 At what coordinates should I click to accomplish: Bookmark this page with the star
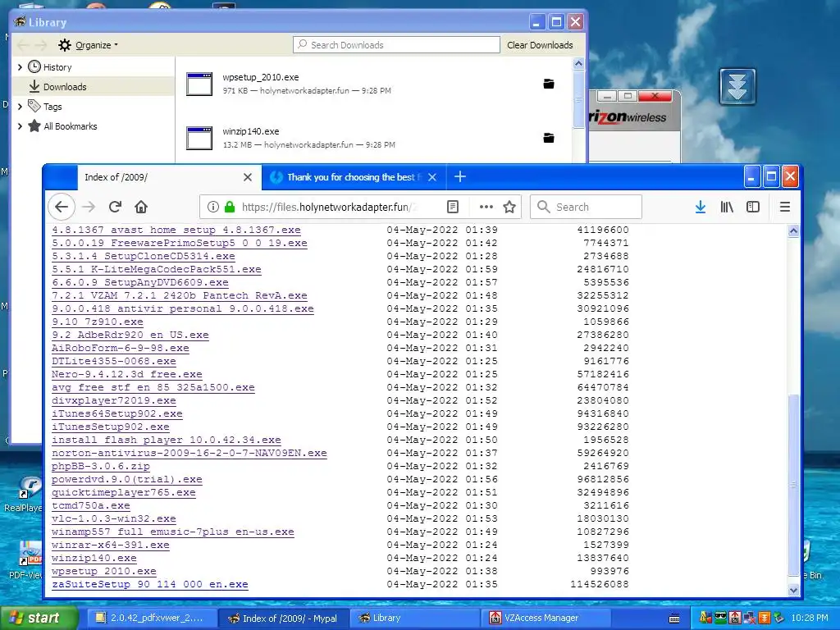(x=509, y=207)
